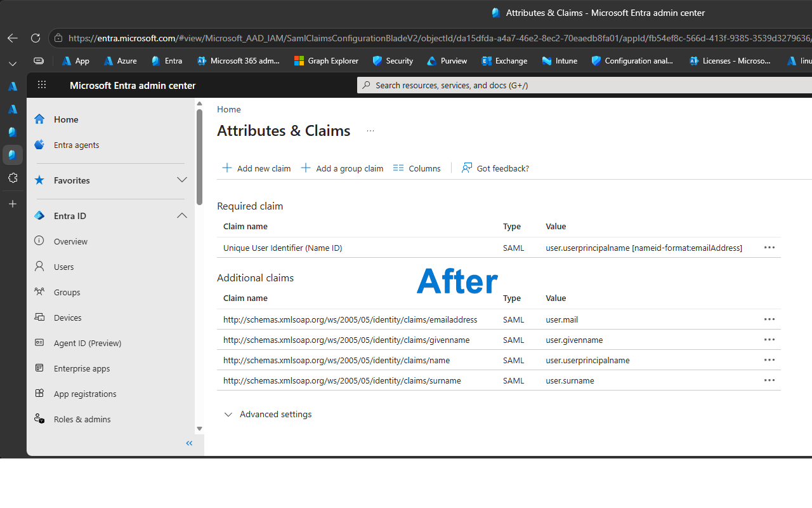812x508 pixels.
Task: Collapse the Entra ID section
Action: (182, 216)
